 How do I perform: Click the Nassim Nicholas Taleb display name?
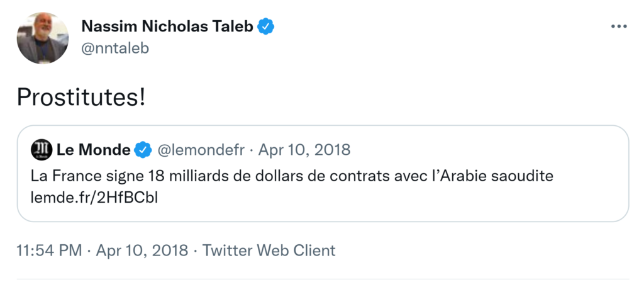(x=167, y=26)
